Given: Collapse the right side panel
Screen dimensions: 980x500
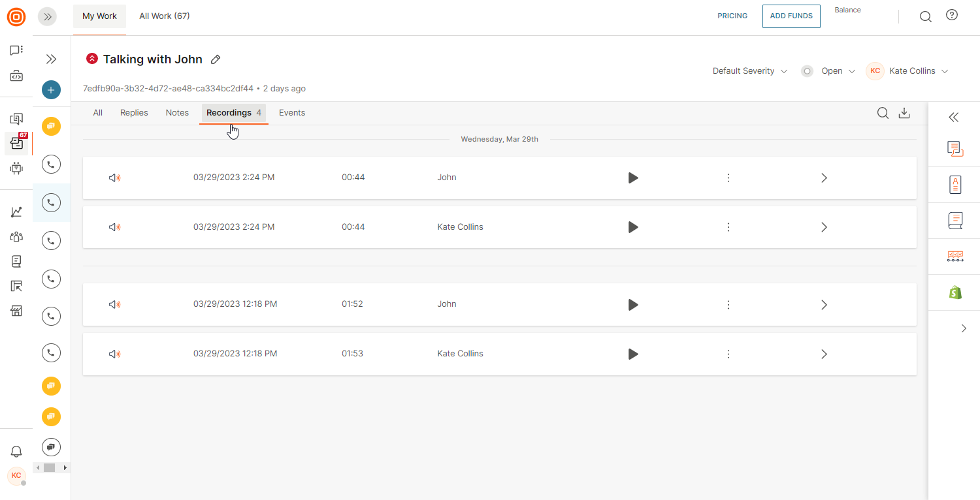Looking at the screenshot, I should [954, 117].
